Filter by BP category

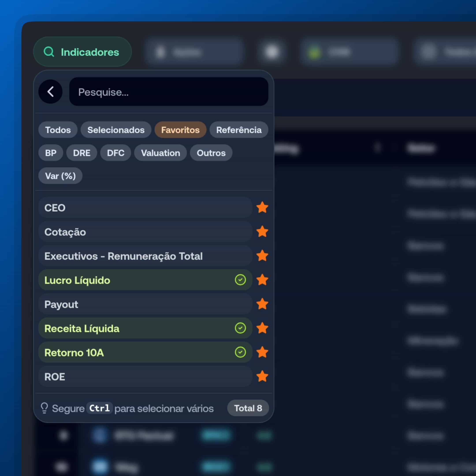click(51, 153)
